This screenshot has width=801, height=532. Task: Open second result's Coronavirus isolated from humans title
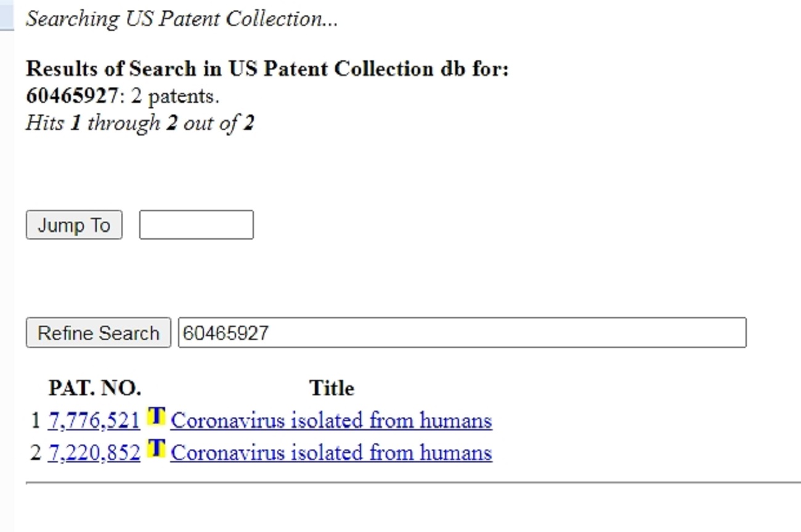(x=331, y=453)
